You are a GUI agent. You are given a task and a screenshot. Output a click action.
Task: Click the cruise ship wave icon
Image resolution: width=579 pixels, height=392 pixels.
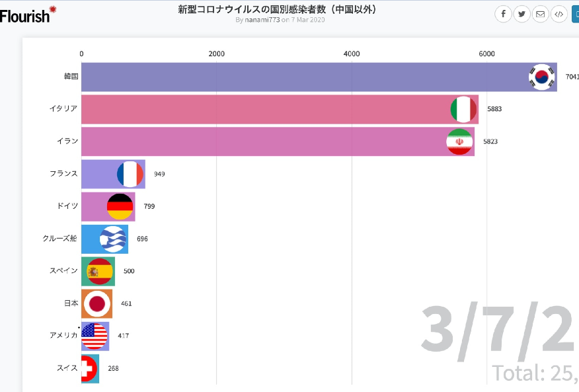point(113,239)
